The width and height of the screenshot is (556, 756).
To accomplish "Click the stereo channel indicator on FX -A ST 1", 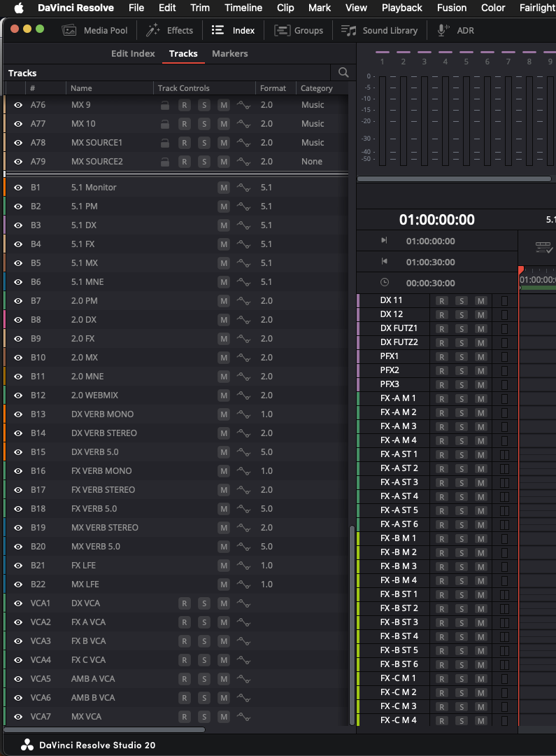I will click(x=504, y=455).
